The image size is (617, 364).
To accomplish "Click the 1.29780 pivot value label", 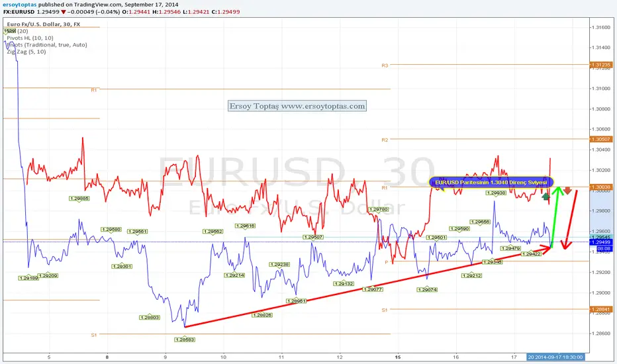I will pyautogui.click(x=378, y=209).
